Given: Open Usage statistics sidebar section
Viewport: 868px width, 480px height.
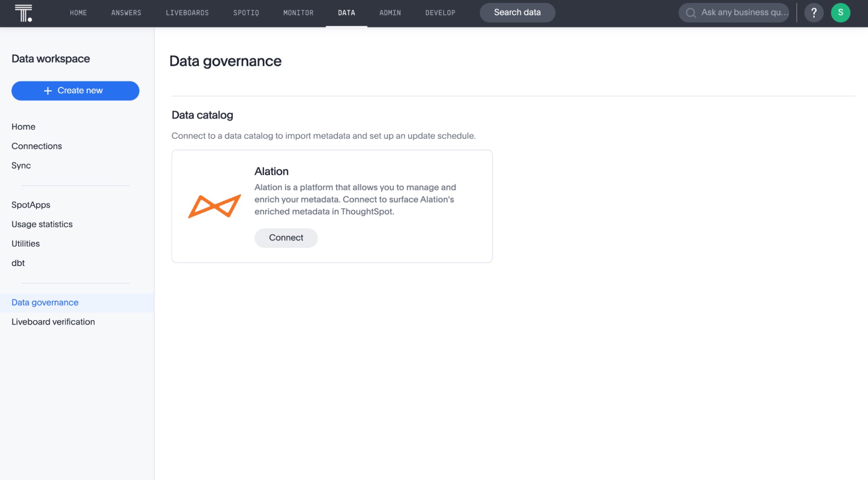Looking at the screenshot, I should (42, 225).
